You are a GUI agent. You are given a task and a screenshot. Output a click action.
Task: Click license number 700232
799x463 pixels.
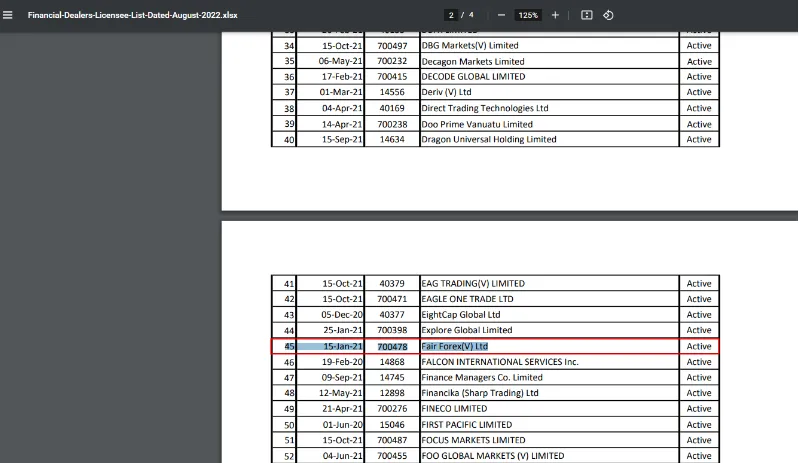click(392, 61)
